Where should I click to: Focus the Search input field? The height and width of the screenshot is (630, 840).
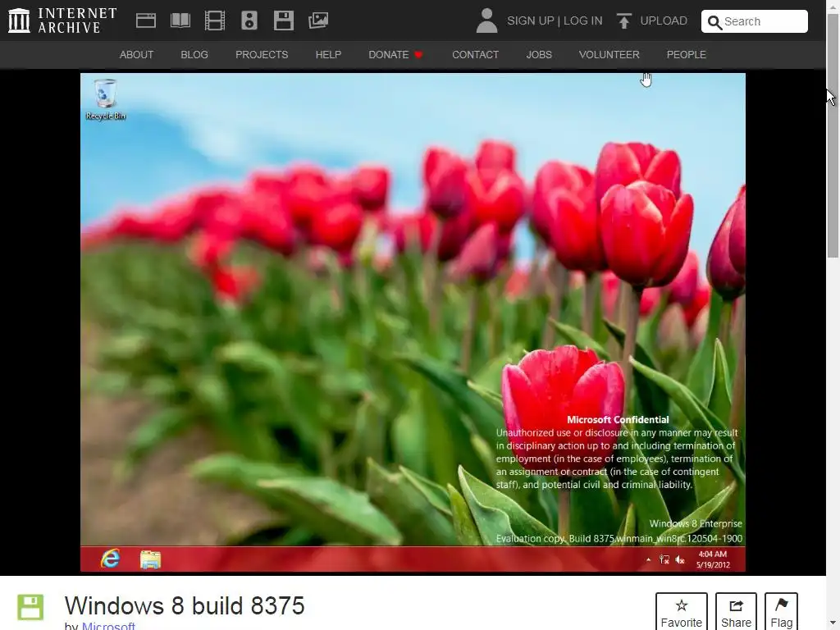(x=755, y=21)
